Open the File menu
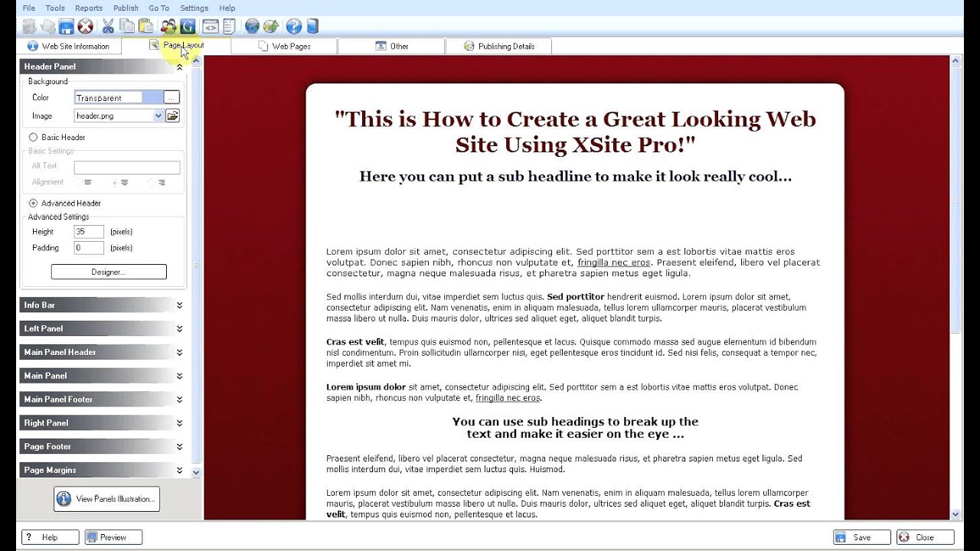This screenshot has width=980, height=551. pos(29,8)
